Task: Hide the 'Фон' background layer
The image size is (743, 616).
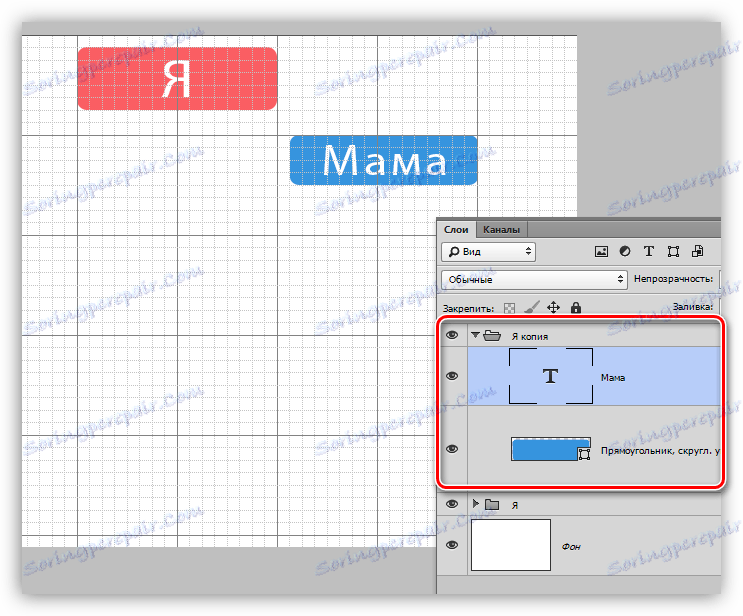Action: pos(452,545)
